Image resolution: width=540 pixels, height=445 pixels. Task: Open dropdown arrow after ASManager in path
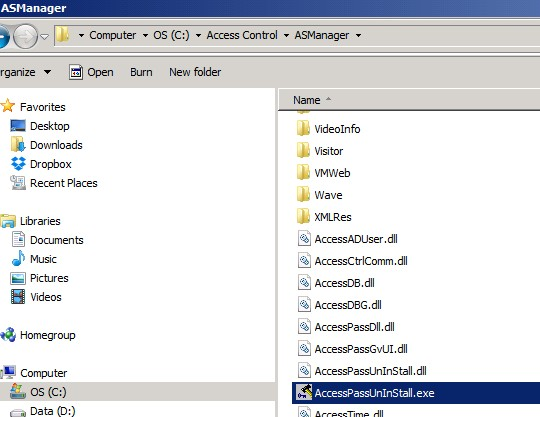coord(359,35)
